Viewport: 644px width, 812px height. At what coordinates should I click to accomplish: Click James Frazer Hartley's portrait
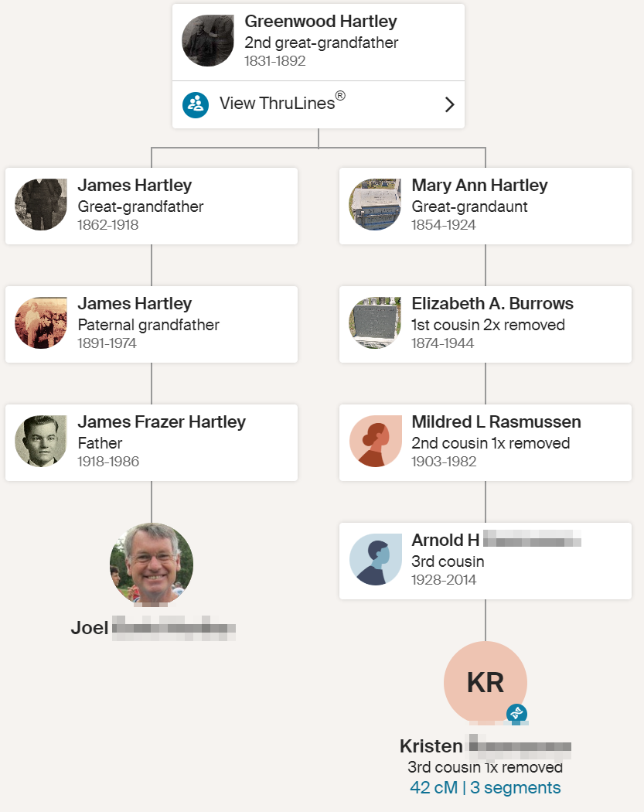pyautogui.click(x=41, y=442)
